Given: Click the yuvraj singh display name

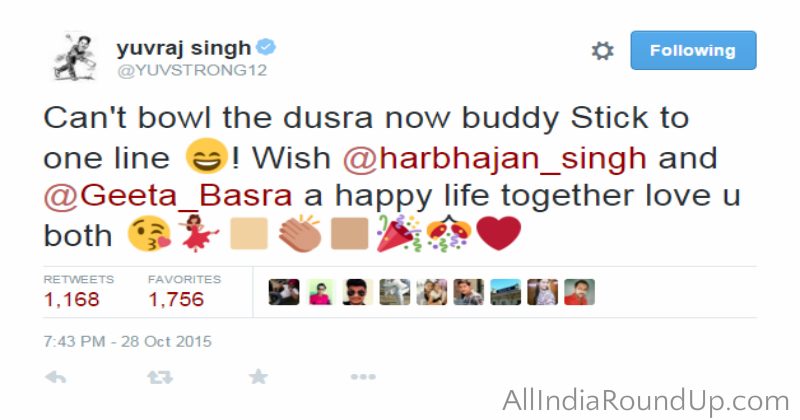Looking at the screenshot, I should [184, 48].
